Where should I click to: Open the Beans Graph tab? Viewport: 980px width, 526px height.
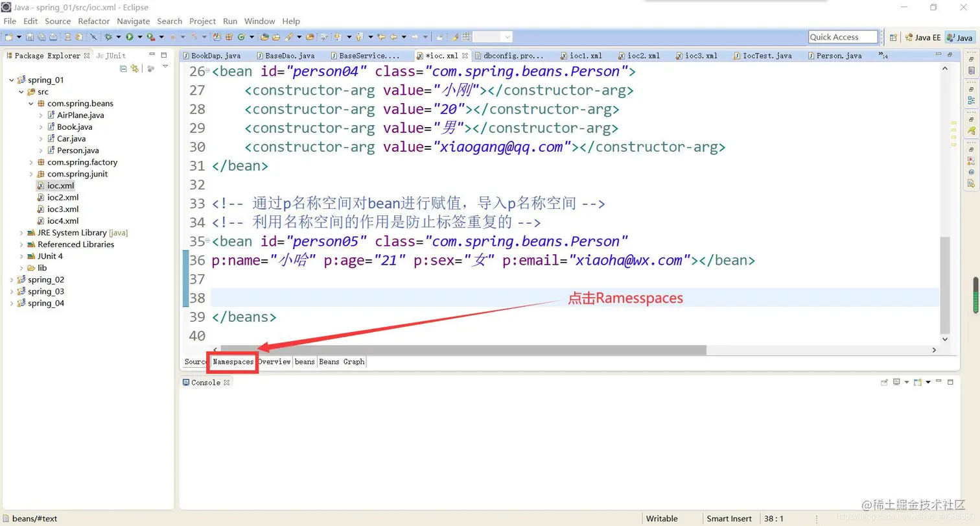click(342, 362)
